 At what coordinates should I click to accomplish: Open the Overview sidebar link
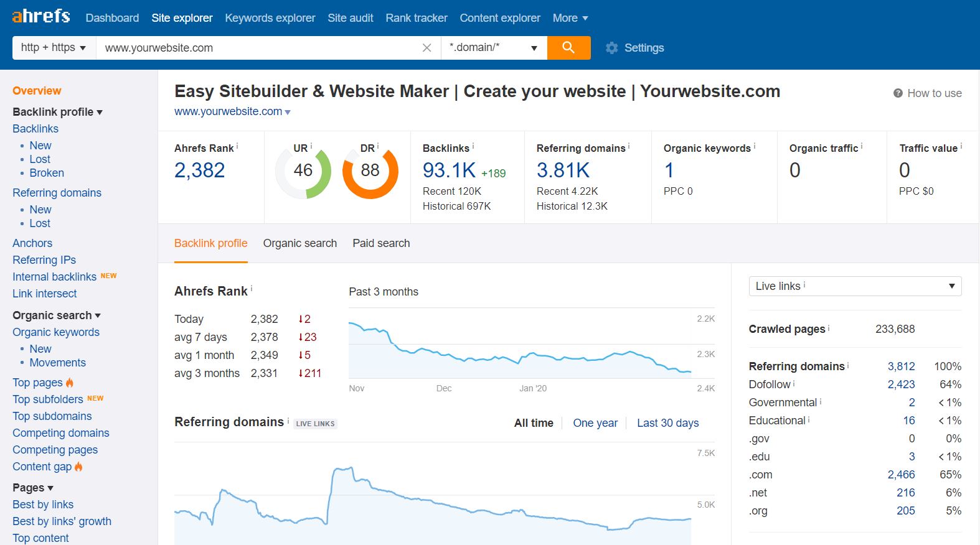click(x=37, y=91)
